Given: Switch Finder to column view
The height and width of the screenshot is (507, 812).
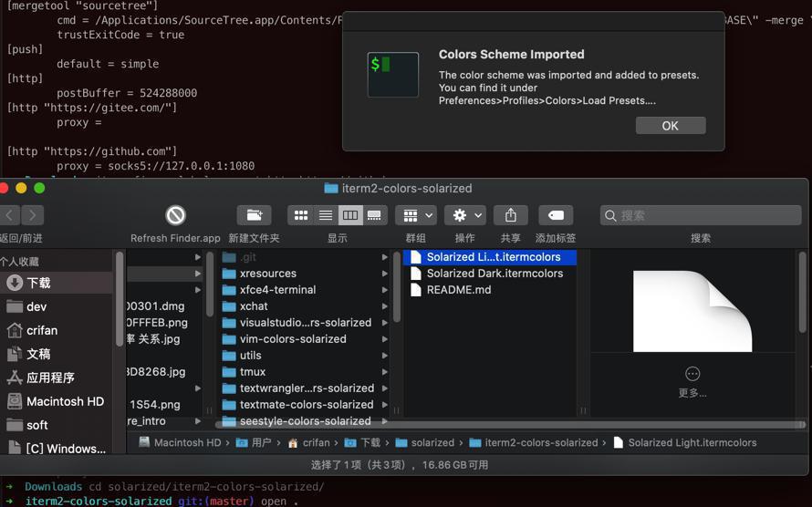Looking at the screenshot, I should pyautogui.click(x=350, y=215).
